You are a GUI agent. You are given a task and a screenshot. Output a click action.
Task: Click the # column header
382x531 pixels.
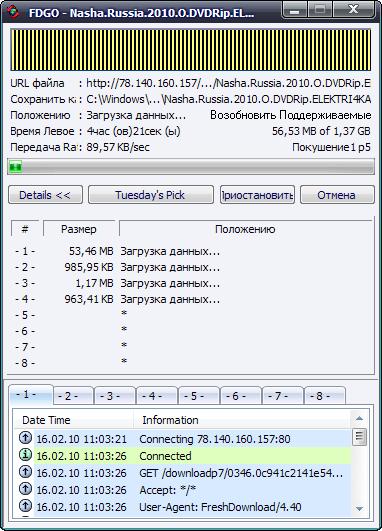[25, 229]
